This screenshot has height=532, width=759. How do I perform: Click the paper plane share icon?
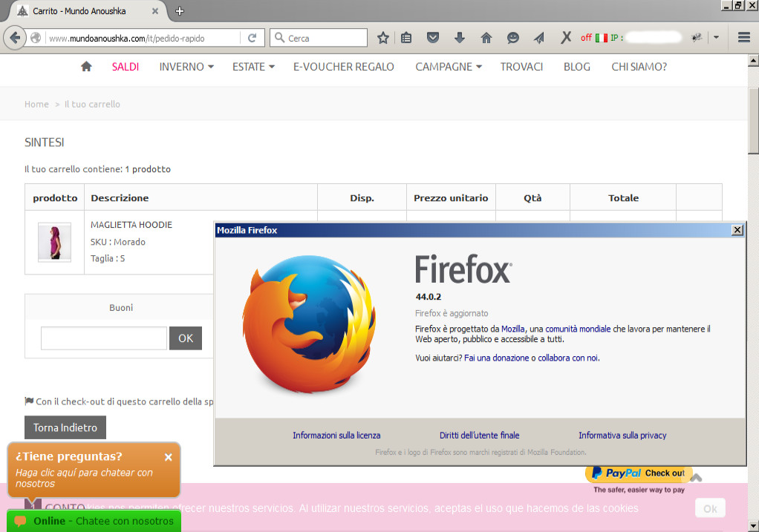point(538,38)
